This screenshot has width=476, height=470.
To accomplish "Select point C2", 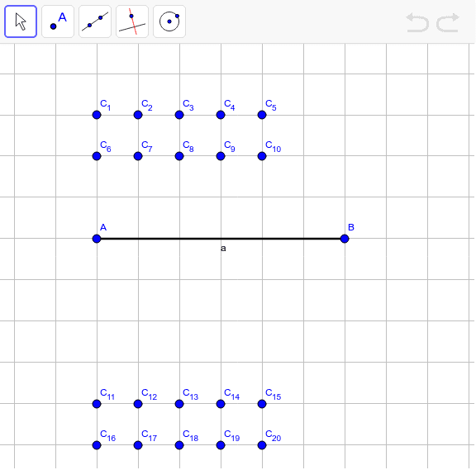I will coord(138,115).
